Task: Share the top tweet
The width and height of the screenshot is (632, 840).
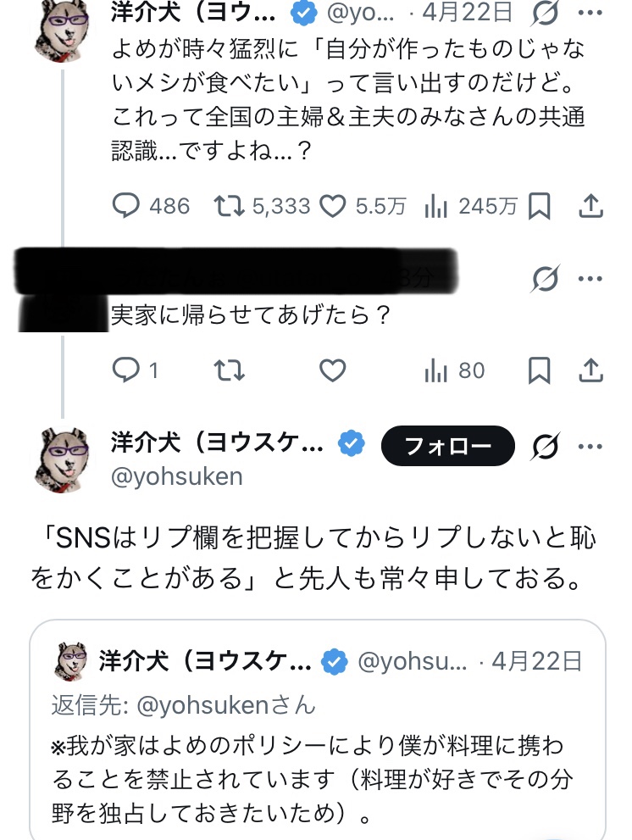Action: (590, 206)
